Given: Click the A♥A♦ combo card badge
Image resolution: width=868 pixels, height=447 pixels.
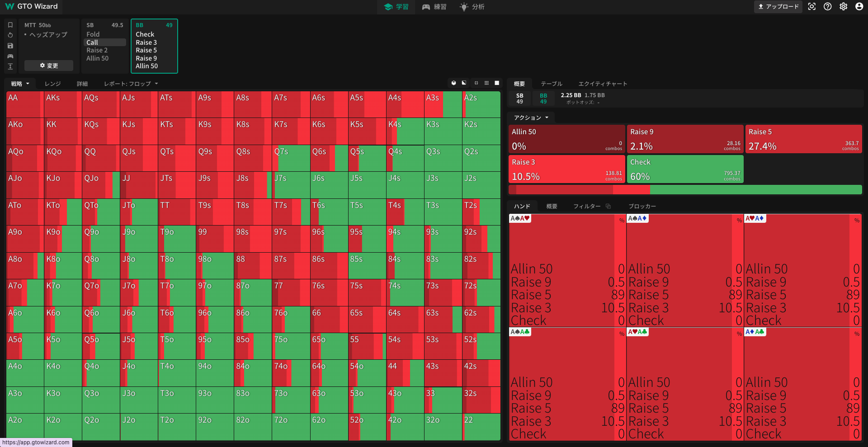Looking at the screenshot, I should (x=755, y=218).
